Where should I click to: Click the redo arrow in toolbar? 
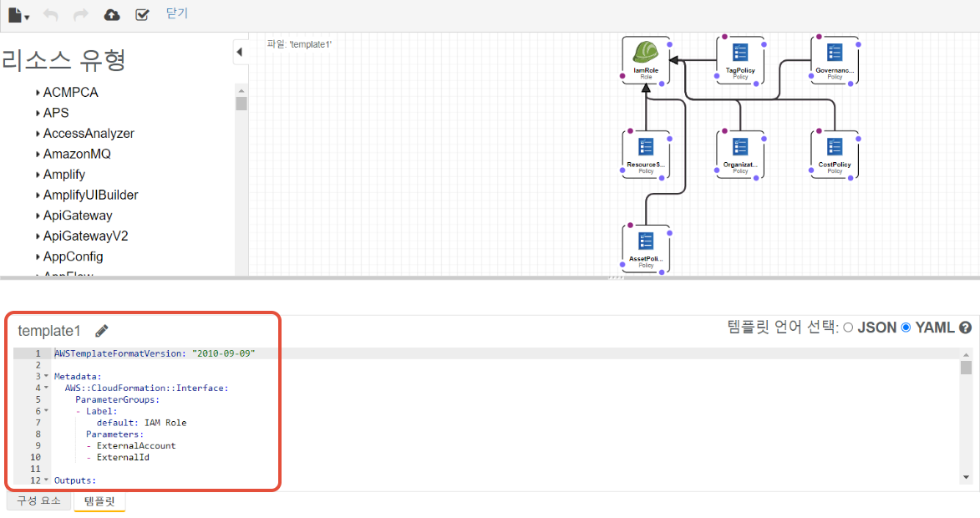click(81, 14)
